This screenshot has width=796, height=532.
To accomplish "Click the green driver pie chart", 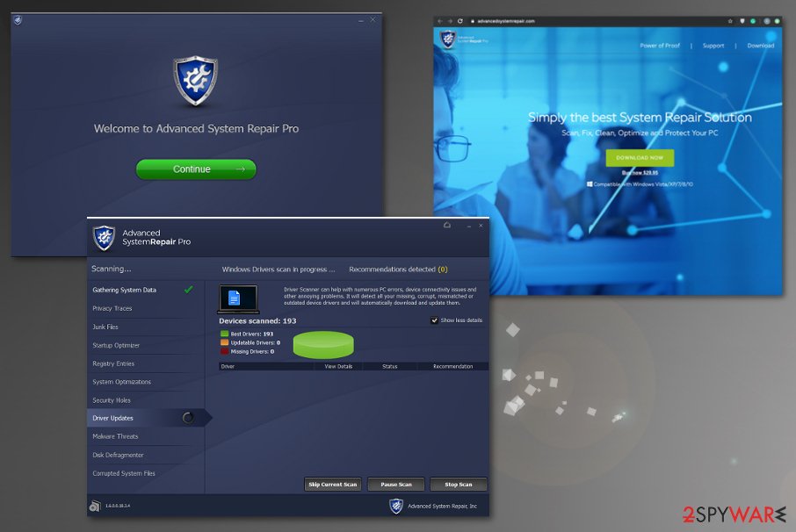I will click(x=323, y=345).
